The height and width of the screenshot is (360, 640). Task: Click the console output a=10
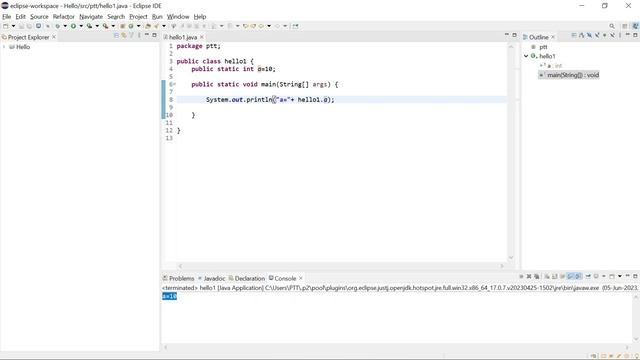[x=169, y=296]
